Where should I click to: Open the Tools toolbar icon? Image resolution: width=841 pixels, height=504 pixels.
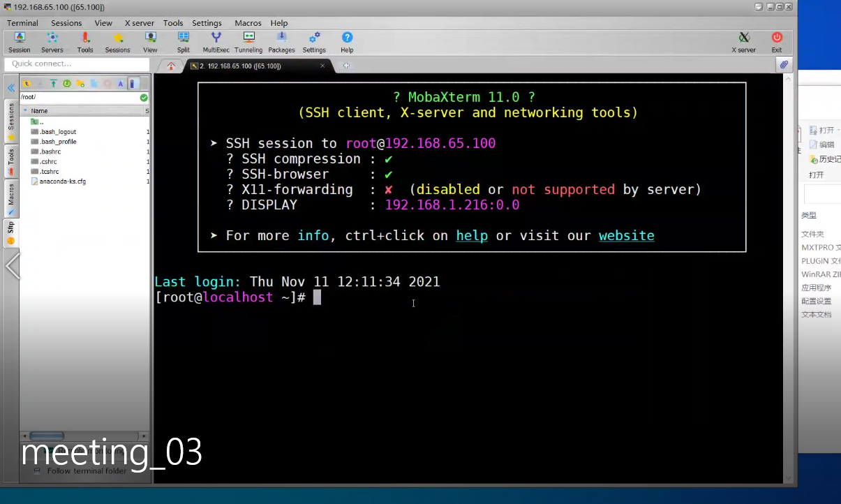[85, 42]
